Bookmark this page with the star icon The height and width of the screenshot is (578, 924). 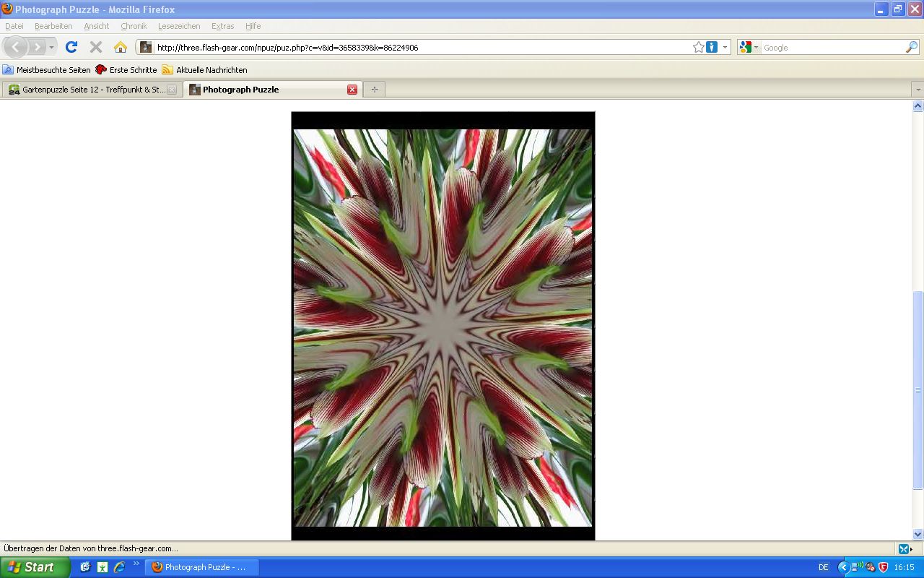[x=698, y=47]
